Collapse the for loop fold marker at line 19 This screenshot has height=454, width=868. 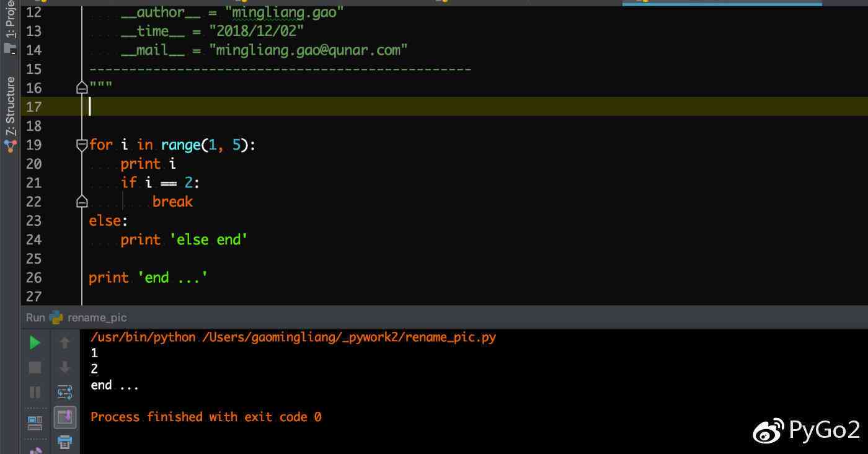point(82,145)
